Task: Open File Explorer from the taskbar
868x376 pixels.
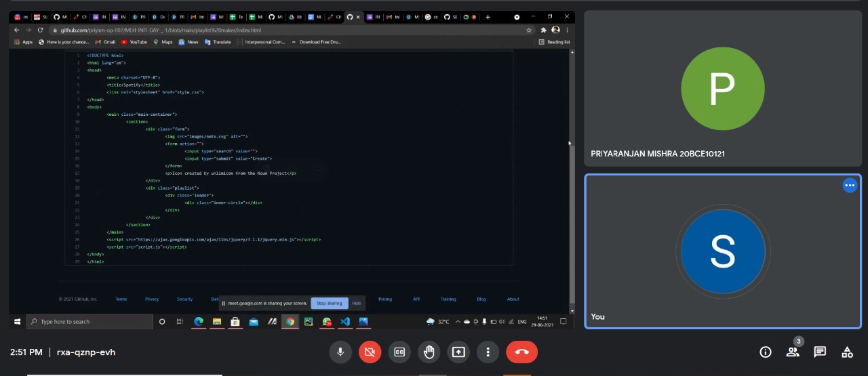Action: (217, 321)
